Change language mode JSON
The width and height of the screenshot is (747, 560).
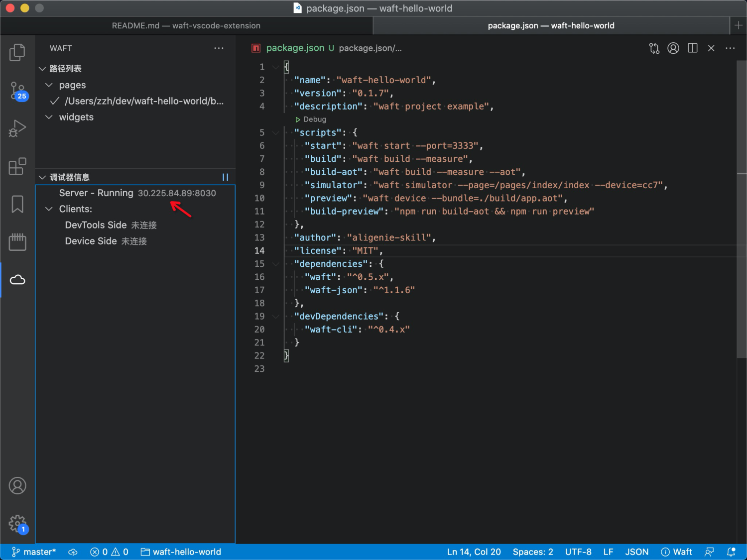tap(636, 552)
